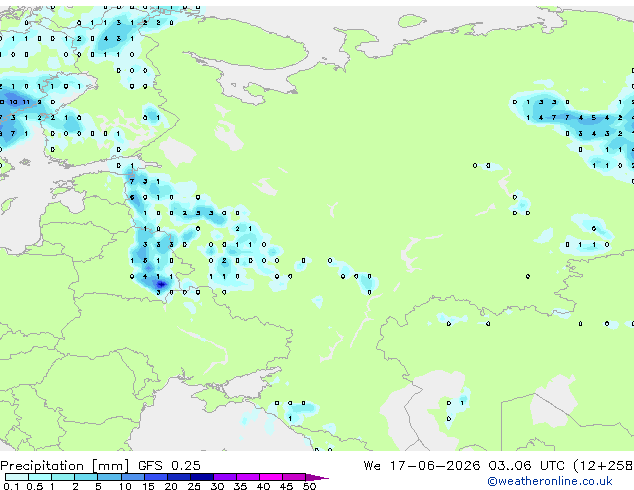
Task: Click the 'GFS 0.25' model label
Action: tap(169, 466)
